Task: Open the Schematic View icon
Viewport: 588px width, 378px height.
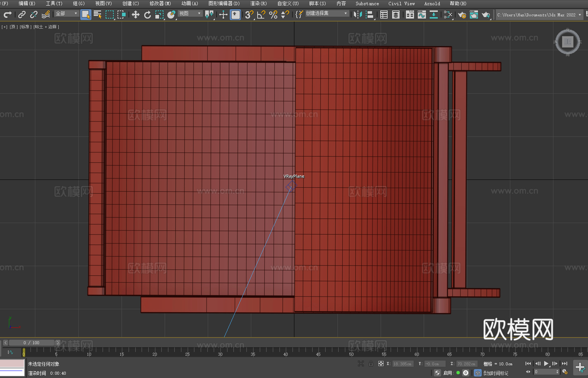Action: point(448,14)
